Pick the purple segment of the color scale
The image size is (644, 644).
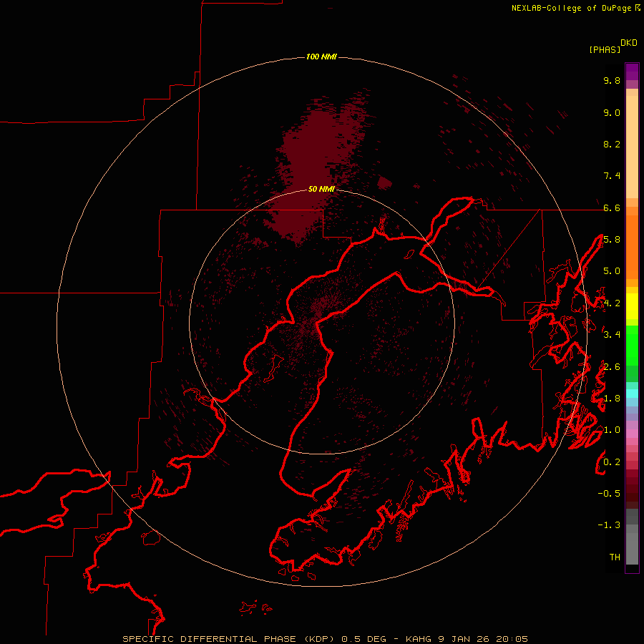632,72
